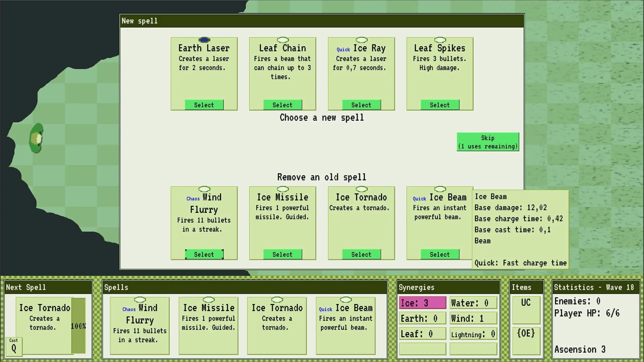Click the UC item in the Items panel

526,310
